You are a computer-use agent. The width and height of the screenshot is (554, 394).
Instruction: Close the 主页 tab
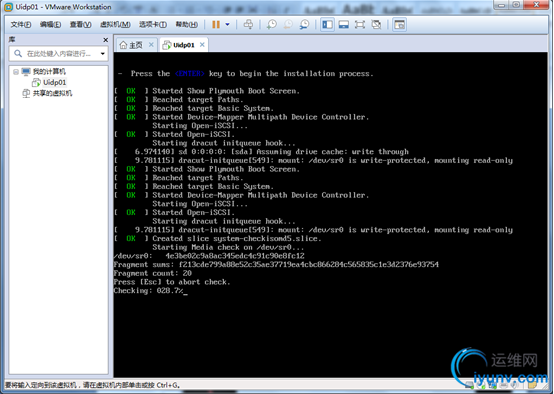[x=151, y=45]
